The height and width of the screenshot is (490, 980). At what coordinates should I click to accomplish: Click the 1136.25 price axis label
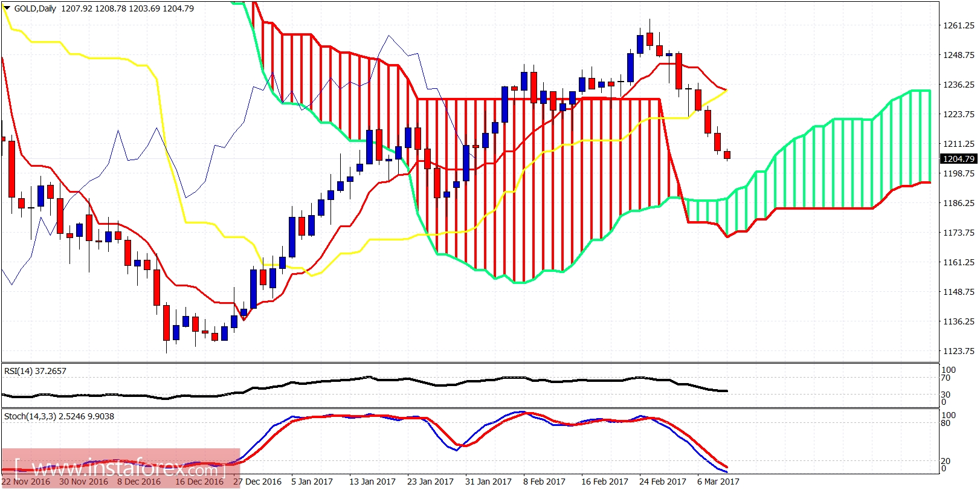[x=959, y=321]
